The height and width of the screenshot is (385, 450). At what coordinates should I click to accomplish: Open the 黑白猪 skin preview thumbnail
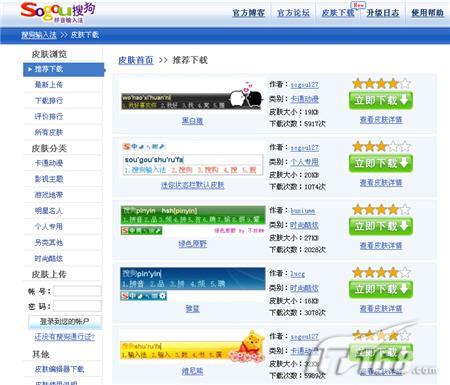(192, 96)
